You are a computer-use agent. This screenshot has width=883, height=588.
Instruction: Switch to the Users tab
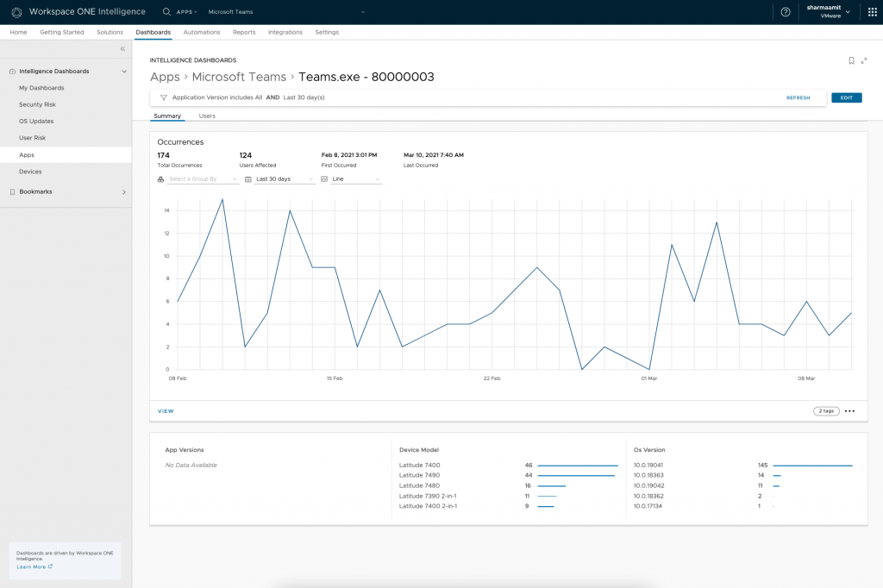click(x=207, y=116)
